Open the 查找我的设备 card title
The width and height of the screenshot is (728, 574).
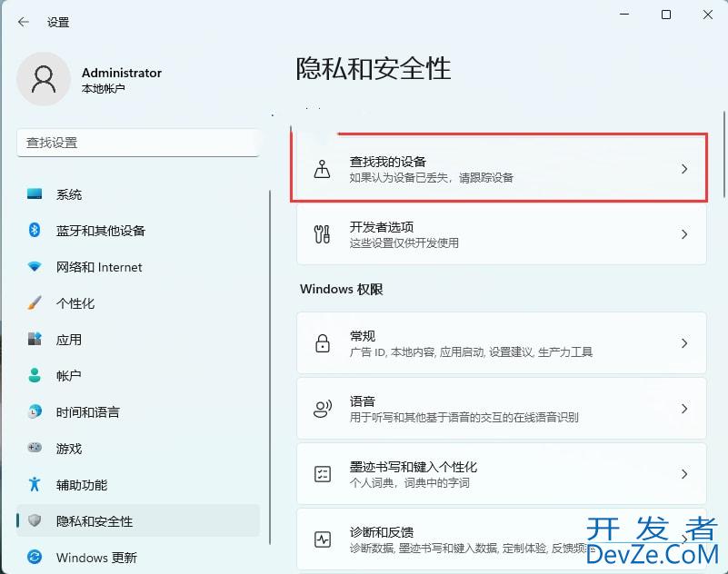(388, 162)
